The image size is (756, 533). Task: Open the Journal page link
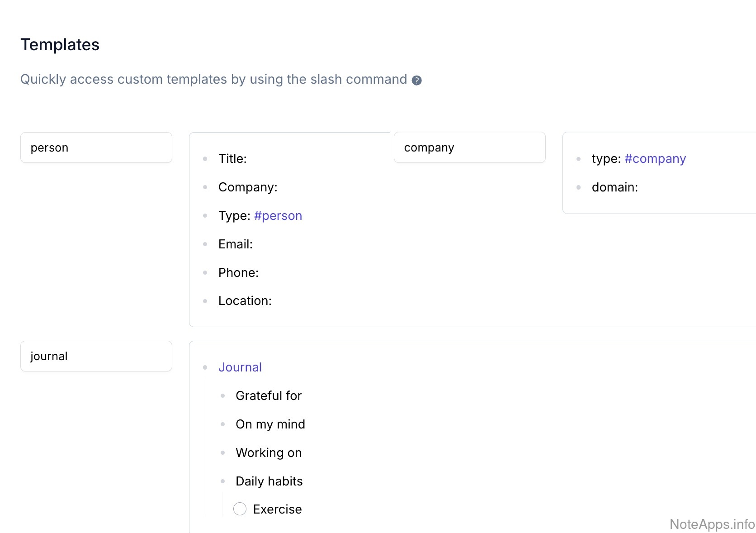pyautogui.click(x=240, y=367)
